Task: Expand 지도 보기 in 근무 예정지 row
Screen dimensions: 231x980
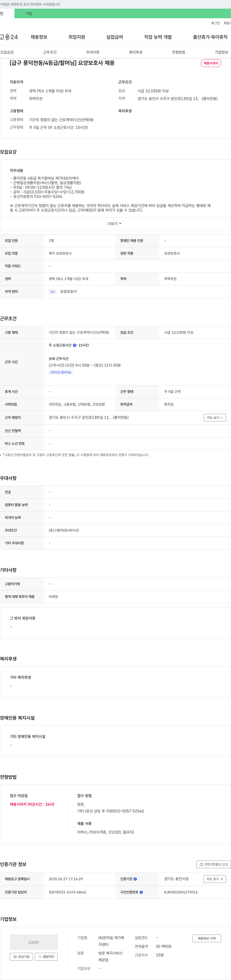Action: coord(215,417)
